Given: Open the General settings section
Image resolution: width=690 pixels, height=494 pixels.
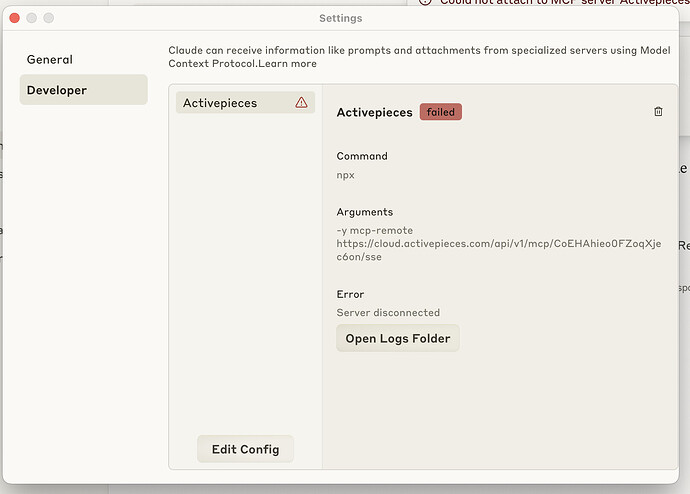Looking at the screenshot, I should pos(84,59).
